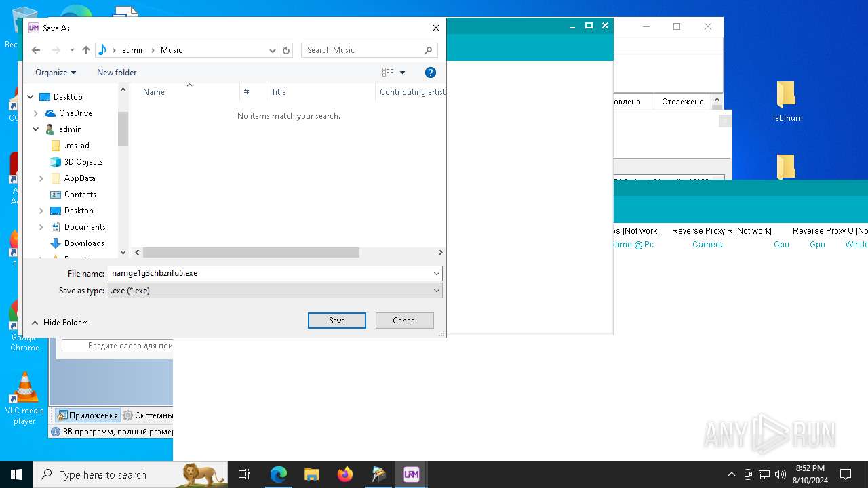
Task: Click Music in address path
Action: (172, 50)
